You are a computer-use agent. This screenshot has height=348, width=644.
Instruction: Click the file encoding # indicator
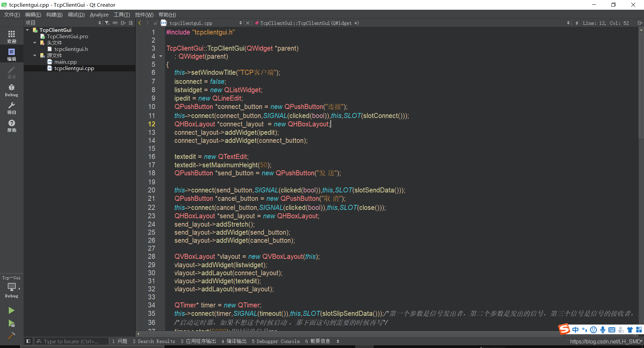tap(577, 23)
